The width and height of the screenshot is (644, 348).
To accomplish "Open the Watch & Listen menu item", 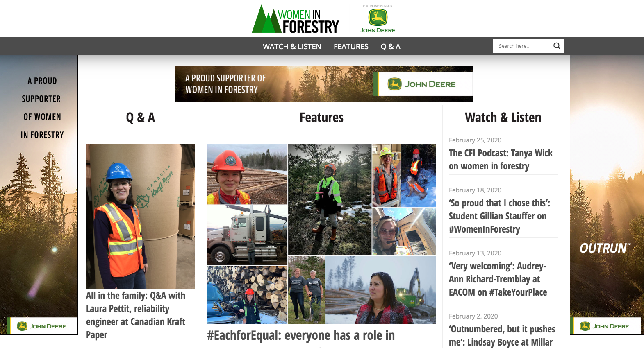I will 292,47.
